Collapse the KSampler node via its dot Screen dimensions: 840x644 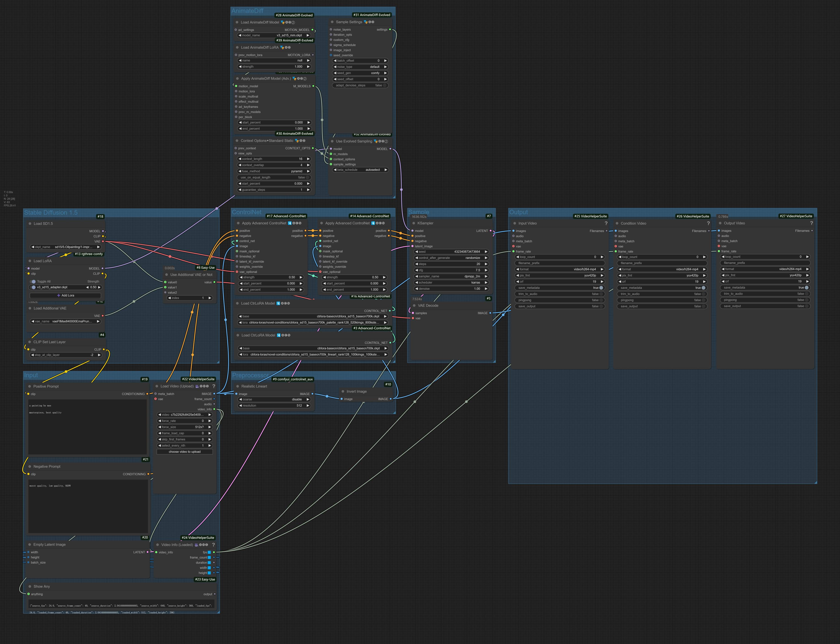point(413,223)
